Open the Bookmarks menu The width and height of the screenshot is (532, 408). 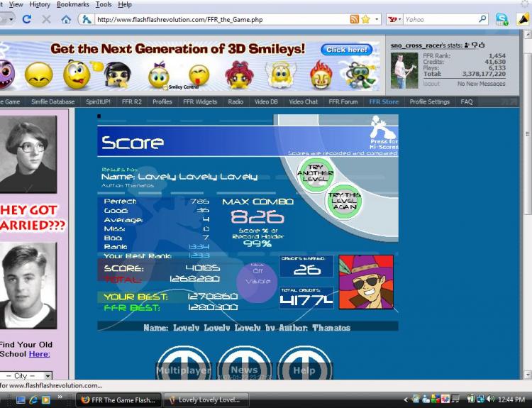point(73,4)
